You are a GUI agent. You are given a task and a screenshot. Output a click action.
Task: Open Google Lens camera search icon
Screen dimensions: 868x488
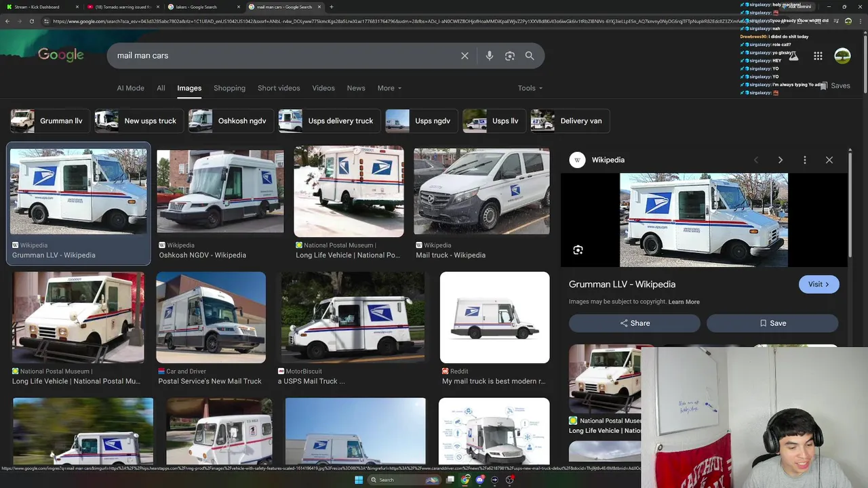point(510,56)
